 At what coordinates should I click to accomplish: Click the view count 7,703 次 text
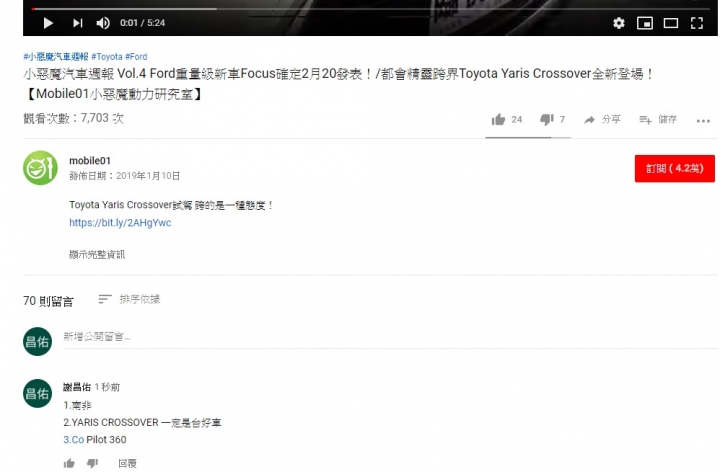point(73,118)
